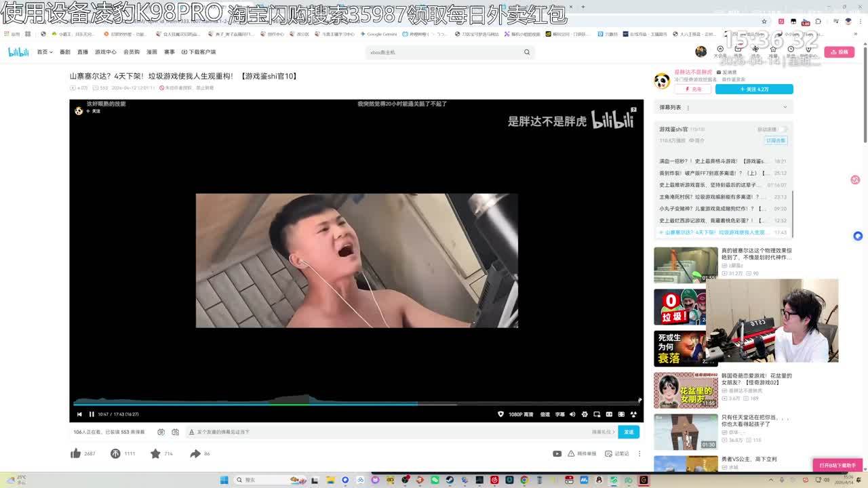Expand the 弹幕礼仪 etiquette link
The width and height of the screenshot is (868, 488).
[x=603, y=432]
